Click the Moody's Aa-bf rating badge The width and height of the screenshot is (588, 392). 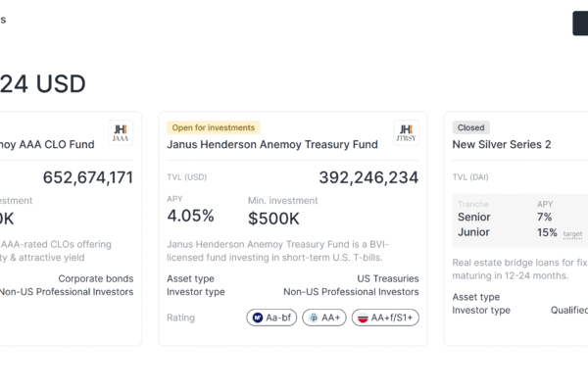click(x=271, y=318)
